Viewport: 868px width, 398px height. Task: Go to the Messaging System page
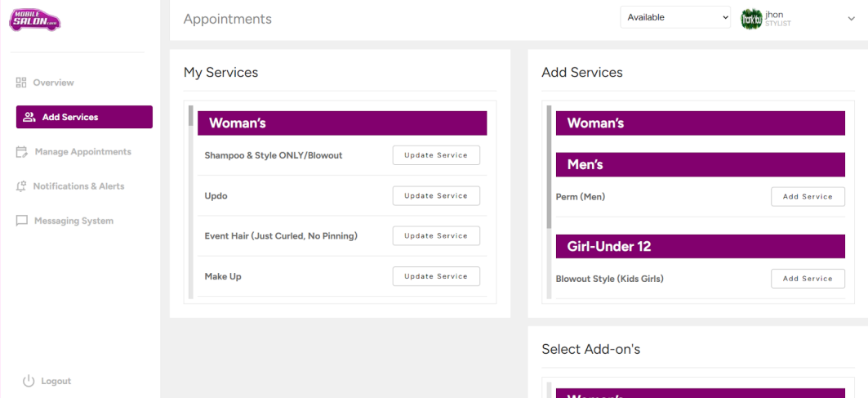[x=73, y=221]
